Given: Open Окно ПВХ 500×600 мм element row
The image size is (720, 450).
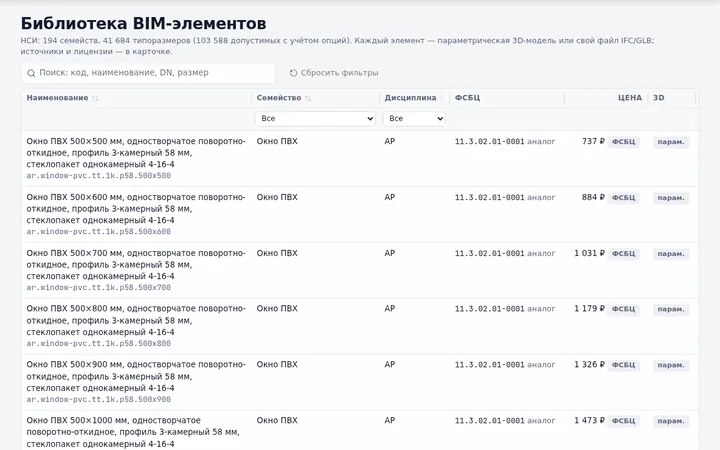Looking at the screenshot, I should [360, 214].
